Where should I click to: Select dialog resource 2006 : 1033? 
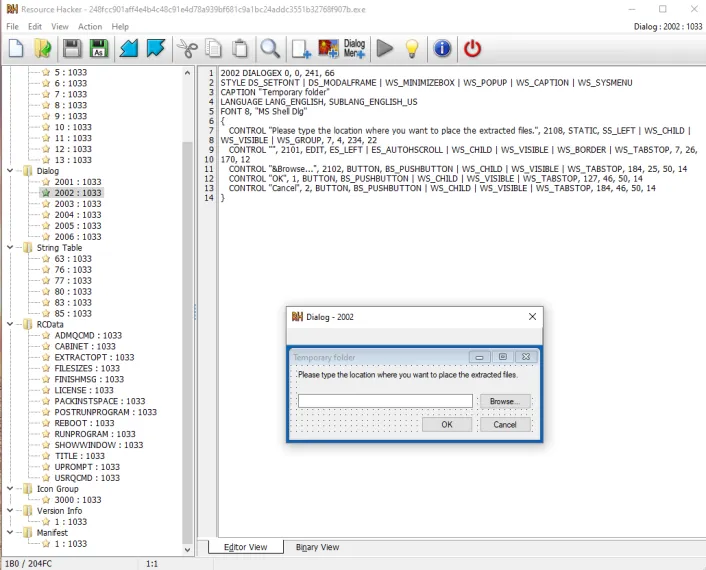[78, 237]
